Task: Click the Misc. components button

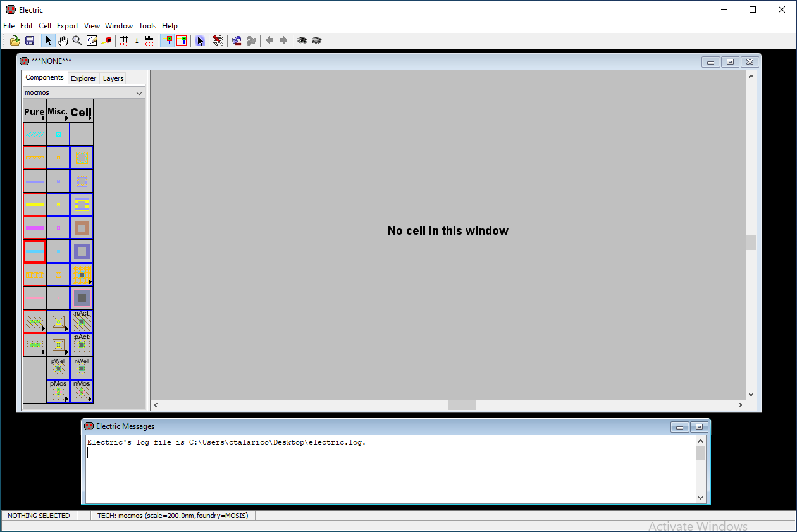Action: pyautogui.click(x=58, y=111)
